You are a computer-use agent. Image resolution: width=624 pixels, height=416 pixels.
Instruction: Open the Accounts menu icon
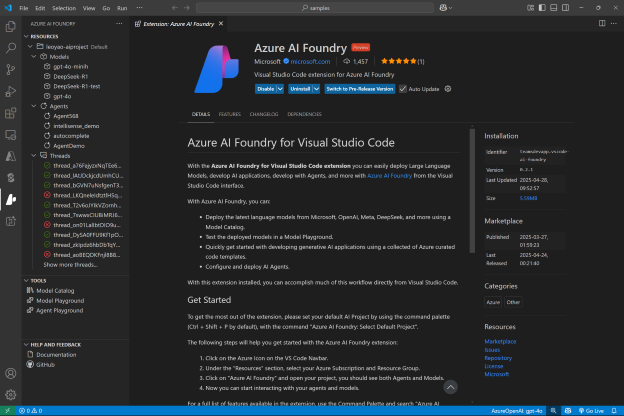pyautogui.click(x=11, y=373)
